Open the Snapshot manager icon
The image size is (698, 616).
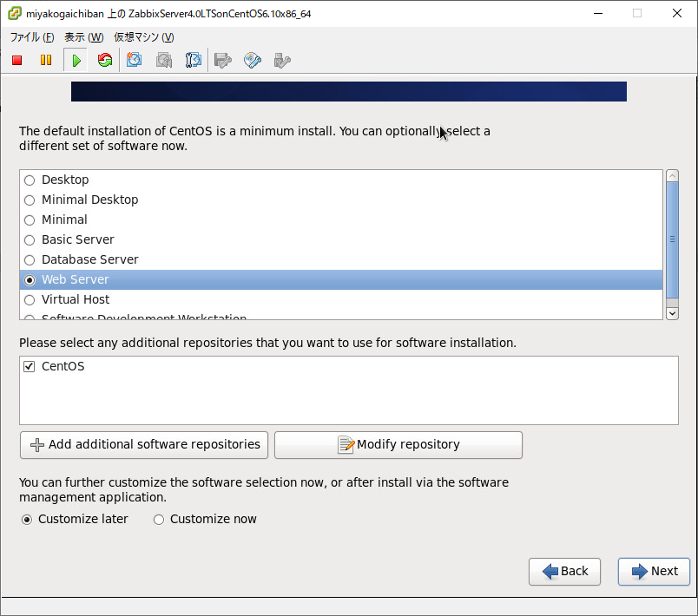point(193,60)
